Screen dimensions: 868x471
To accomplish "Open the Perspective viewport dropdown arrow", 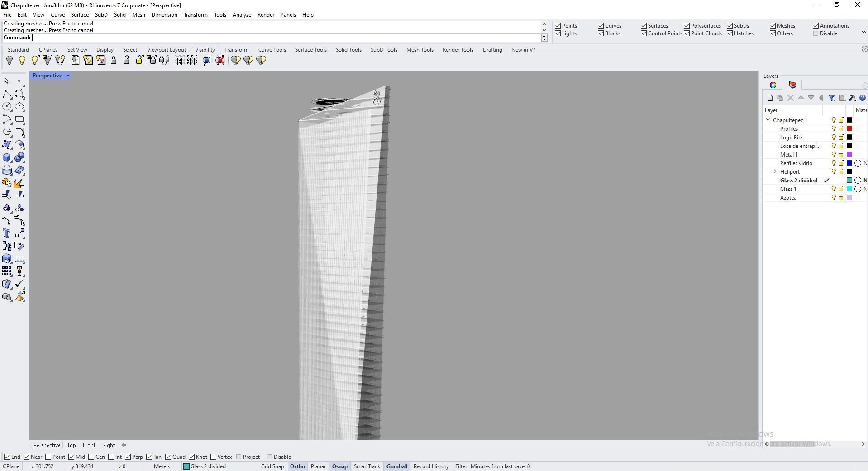I will pos(68,76).
